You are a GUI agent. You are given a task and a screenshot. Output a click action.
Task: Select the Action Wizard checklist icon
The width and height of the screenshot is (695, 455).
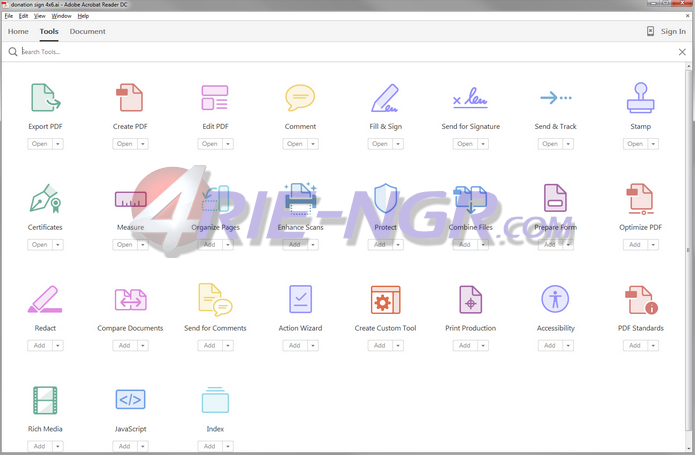pos(301,299)
